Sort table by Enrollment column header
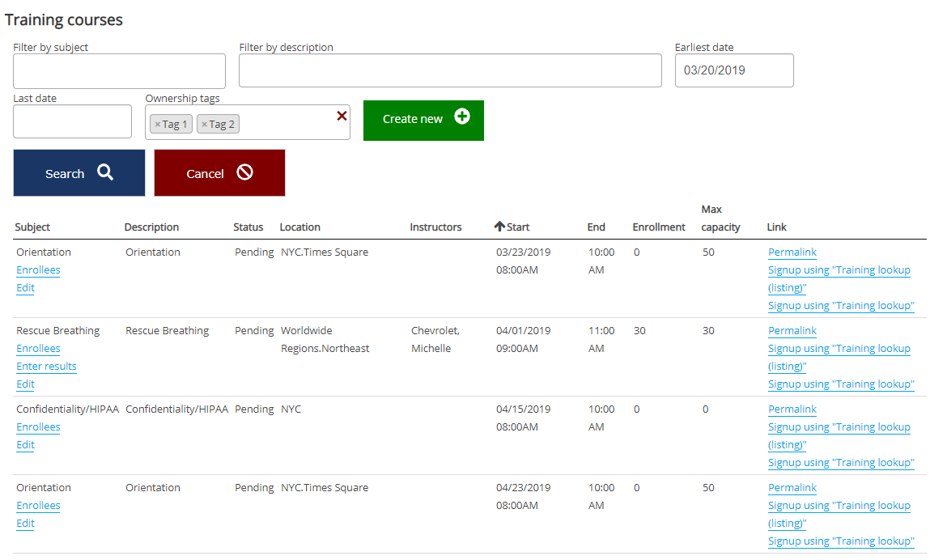The image size is (930, 560). pos(658,227)
